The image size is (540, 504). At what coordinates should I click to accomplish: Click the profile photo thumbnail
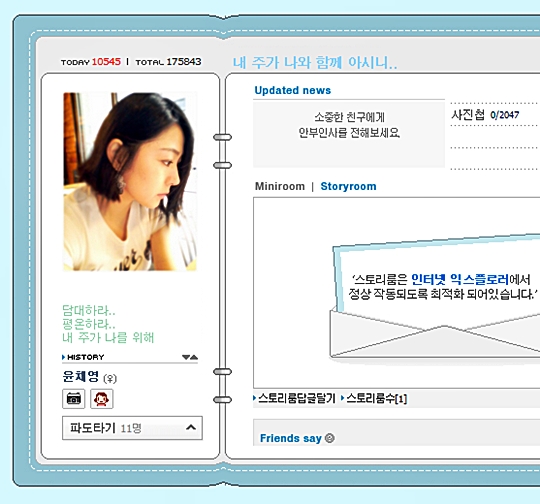click(130, 182)
